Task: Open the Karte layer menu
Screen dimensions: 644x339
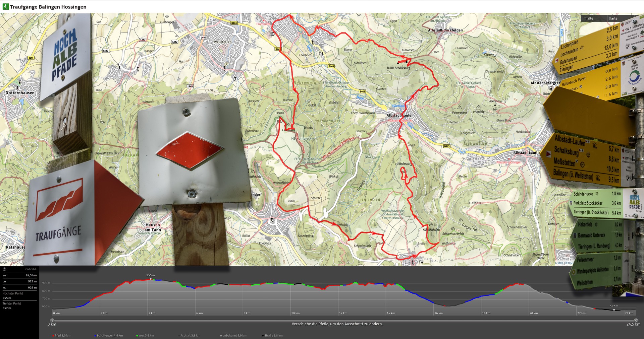Action: [621, 18]
